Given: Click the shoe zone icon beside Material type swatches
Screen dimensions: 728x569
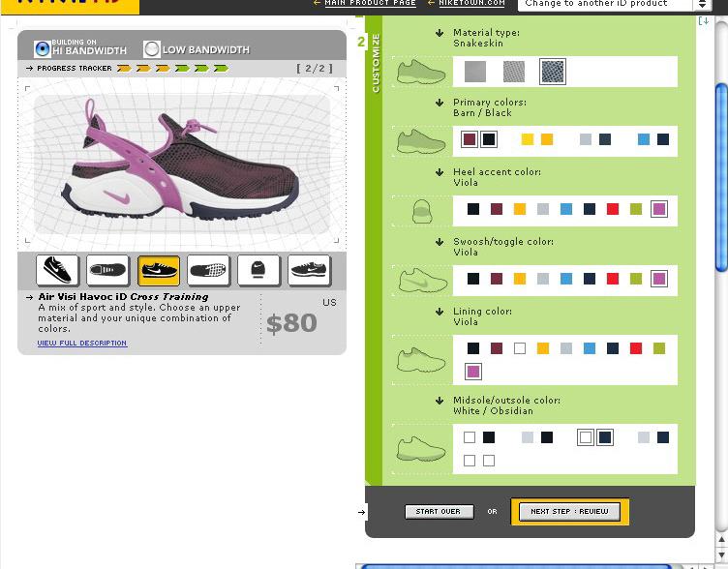Looking at the screenshot, I should 421,72.
